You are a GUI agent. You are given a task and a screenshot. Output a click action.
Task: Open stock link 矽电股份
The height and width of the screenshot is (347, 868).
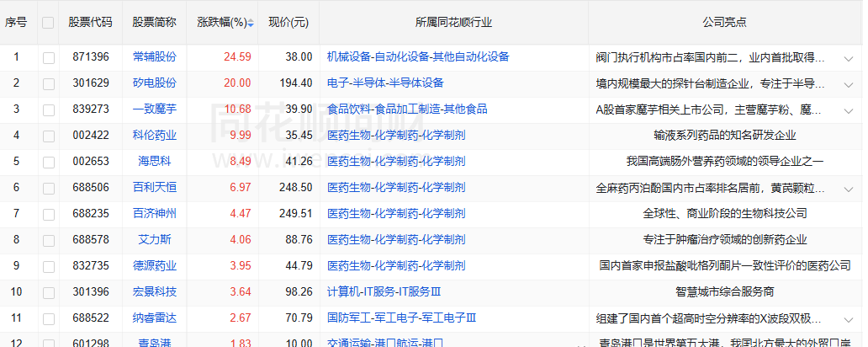tap(155, 83)
